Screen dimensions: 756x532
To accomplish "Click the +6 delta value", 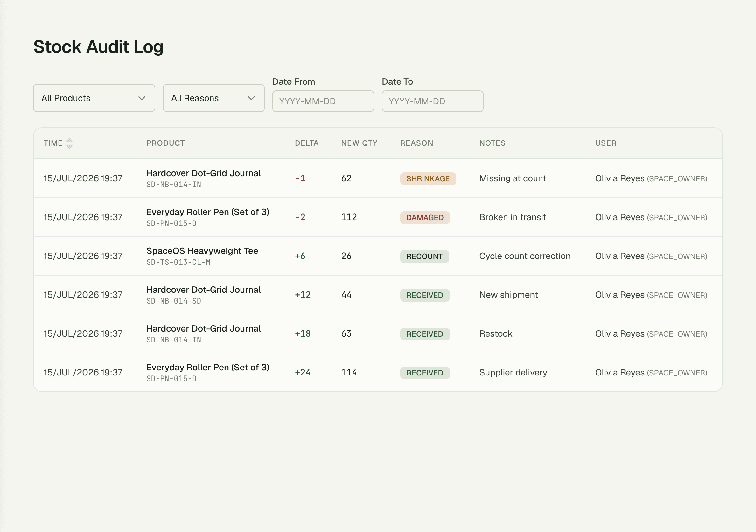I will click(300, 256).
